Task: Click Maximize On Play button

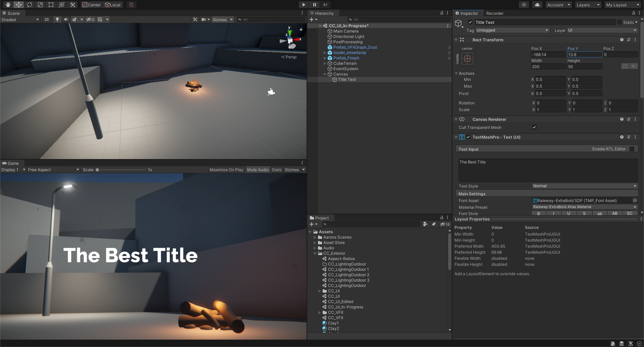Action: tap(226, 170)
